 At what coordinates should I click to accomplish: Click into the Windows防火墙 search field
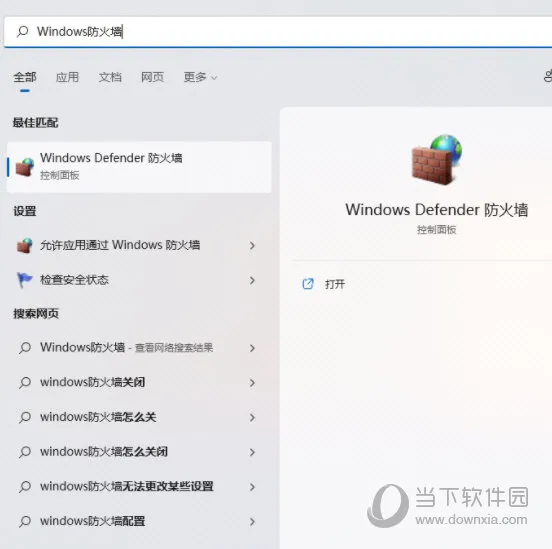click(278, 32)
